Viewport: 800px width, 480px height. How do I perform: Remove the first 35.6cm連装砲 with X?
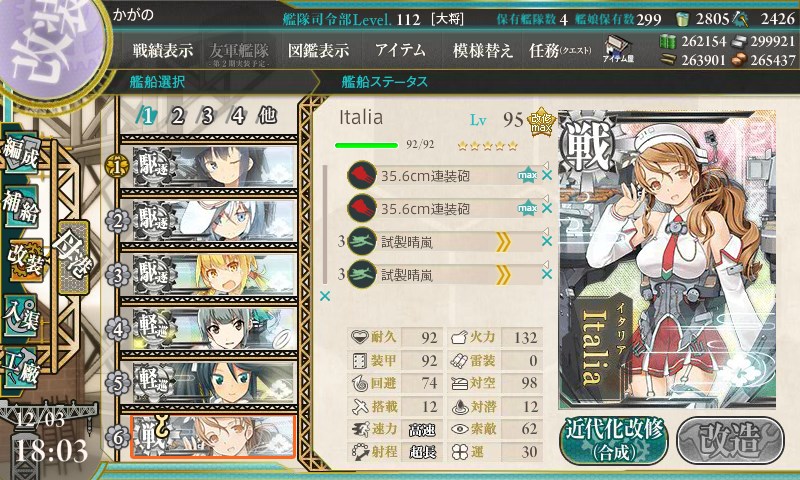547,175
